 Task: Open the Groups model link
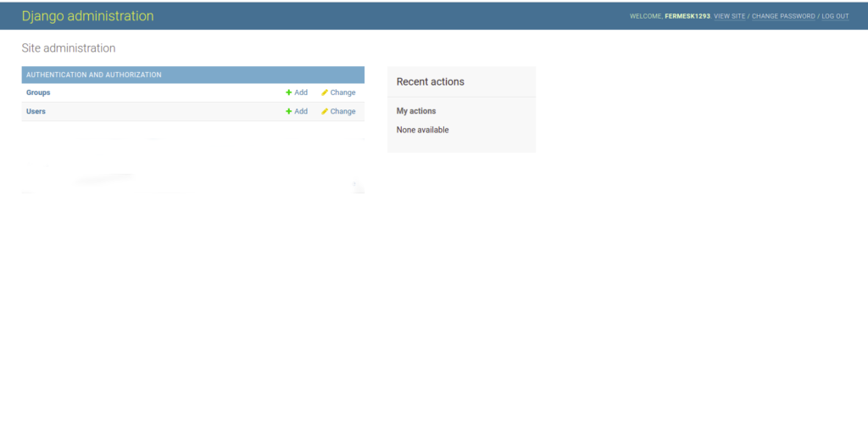point(38,92)
